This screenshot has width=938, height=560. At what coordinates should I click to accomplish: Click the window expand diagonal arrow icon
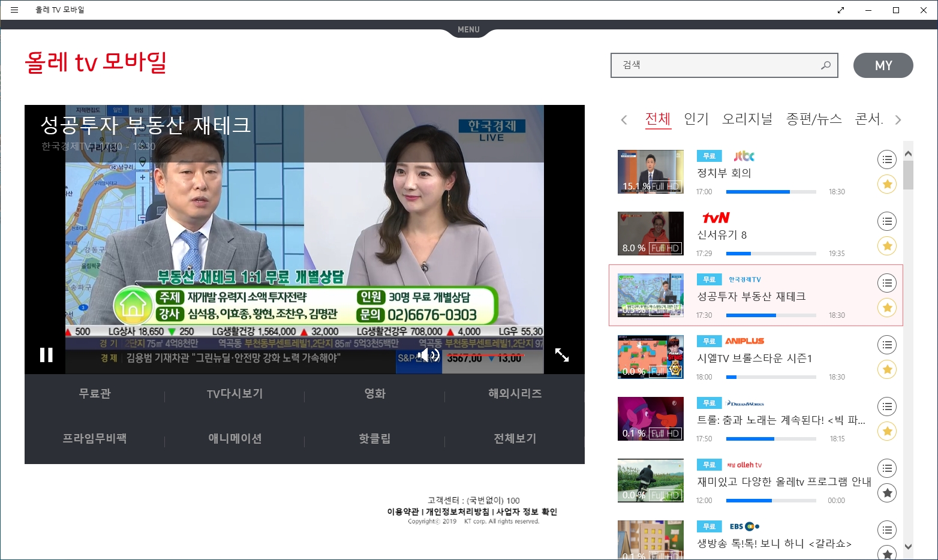pyautogui.click(x=841, y=10)
